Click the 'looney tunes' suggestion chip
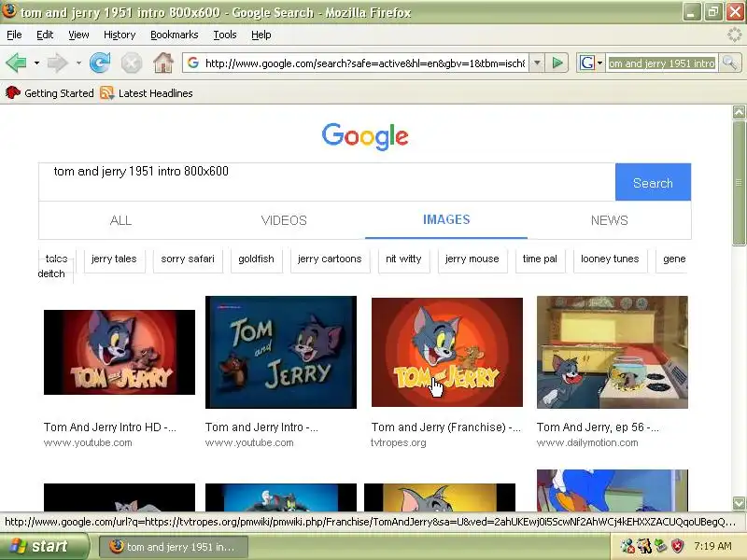This screenshot has width=747, height=560. 610,259
